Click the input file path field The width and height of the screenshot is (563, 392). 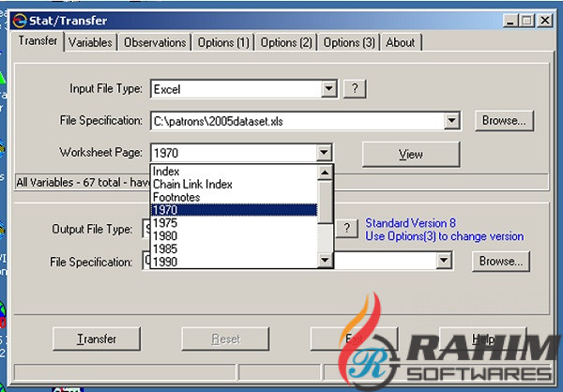tap(297, 121)
